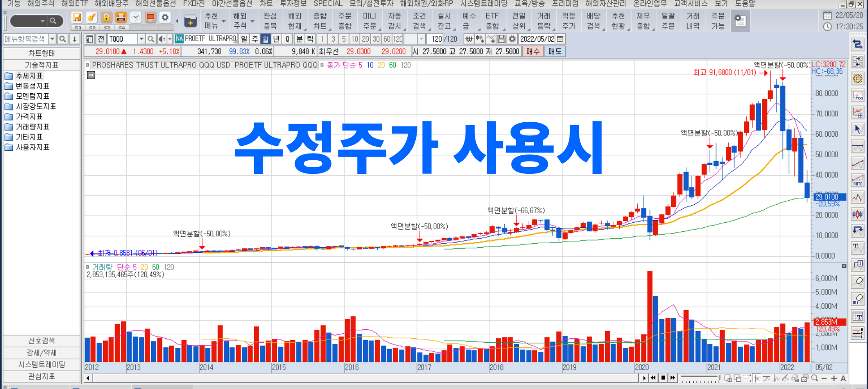This screenshot has width=868, height=389.
Task: Click the folder-plus add menu icon
Action: 190,21
